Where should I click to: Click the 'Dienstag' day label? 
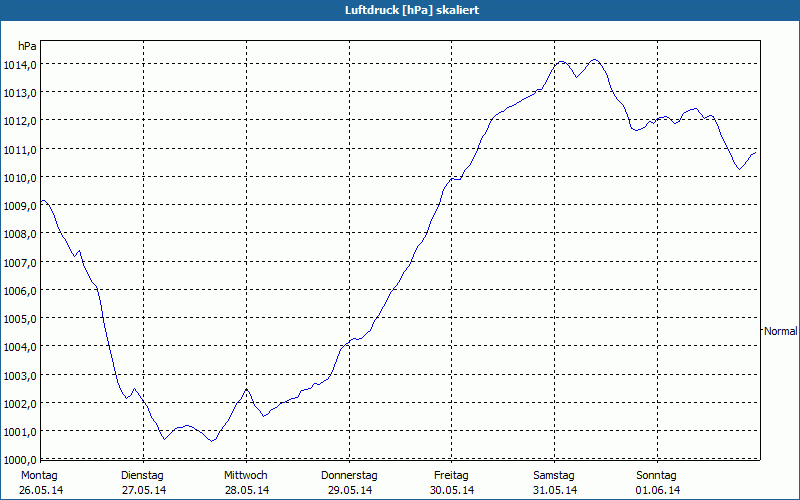pos(142,476)
